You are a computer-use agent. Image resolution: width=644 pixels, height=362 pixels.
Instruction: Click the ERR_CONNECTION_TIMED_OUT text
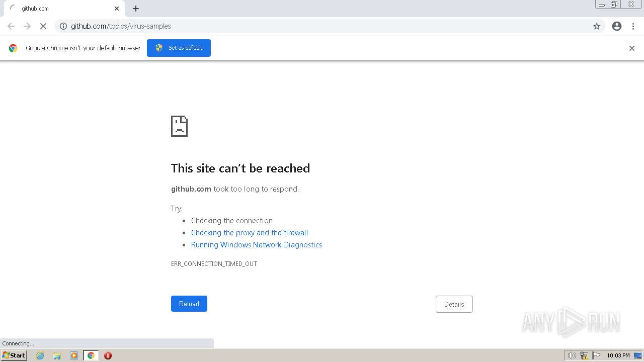pos(214,263)
